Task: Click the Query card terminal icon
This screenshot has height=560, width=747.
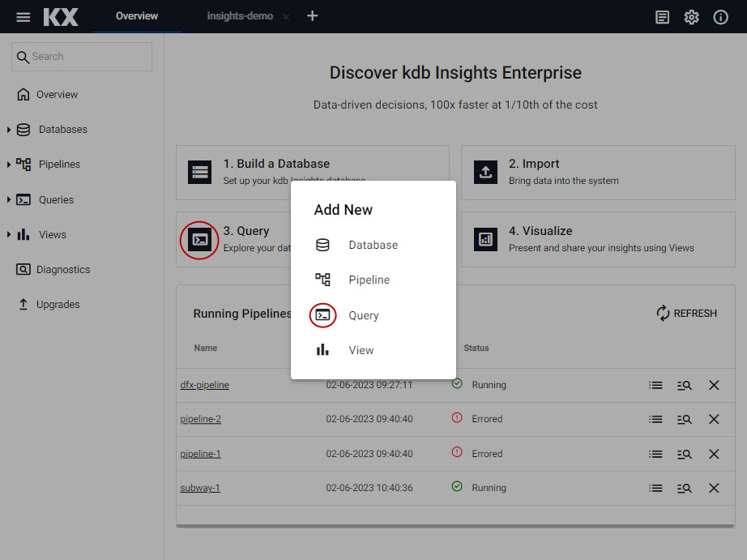Action: point(199,239)
